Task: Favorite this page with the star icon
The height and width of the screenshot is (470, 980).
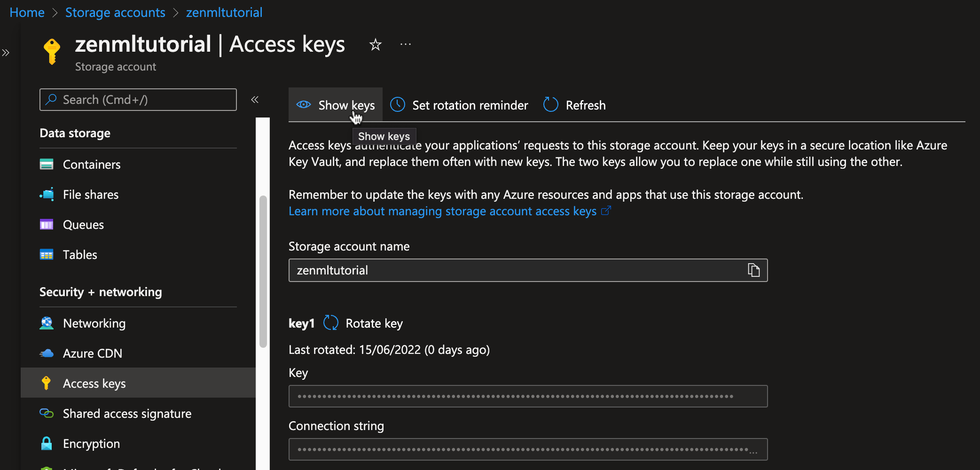Action: pos(375,45)
